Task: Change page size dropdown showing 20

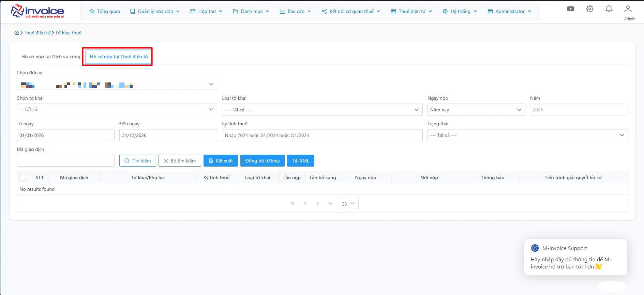Action: 348,204
